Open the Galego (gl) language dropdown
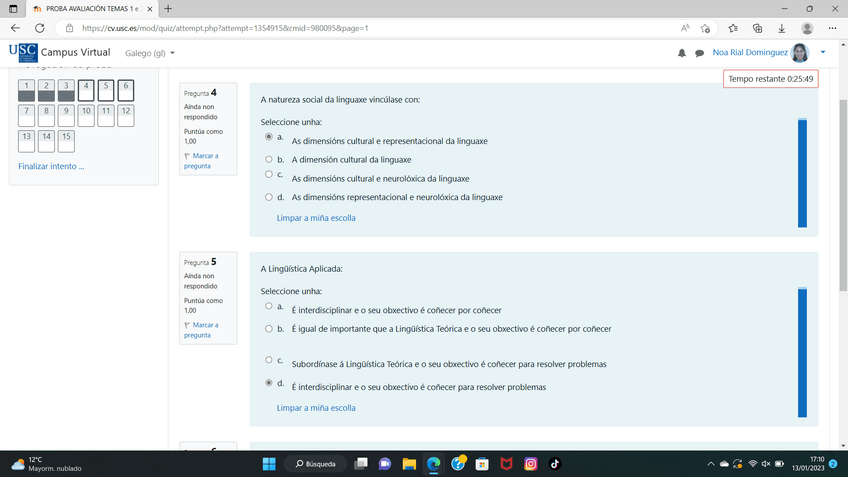Image resolution: width=848 pixels, height=477 pixels. [150, 53]
